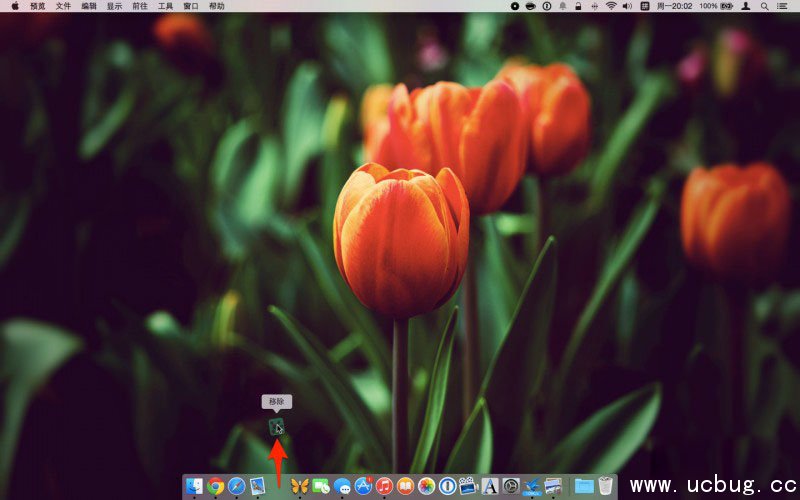
Task: Click the coffee cup menu bar icon
Action: point(531,6)
